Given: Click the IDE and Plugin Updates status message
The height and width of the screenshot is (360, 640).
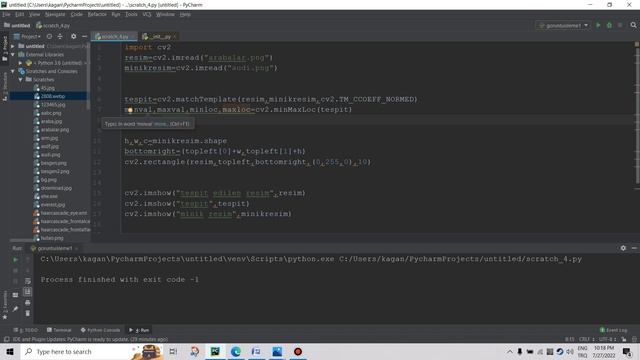Looking at the screenshot, I should click(90, 339).
